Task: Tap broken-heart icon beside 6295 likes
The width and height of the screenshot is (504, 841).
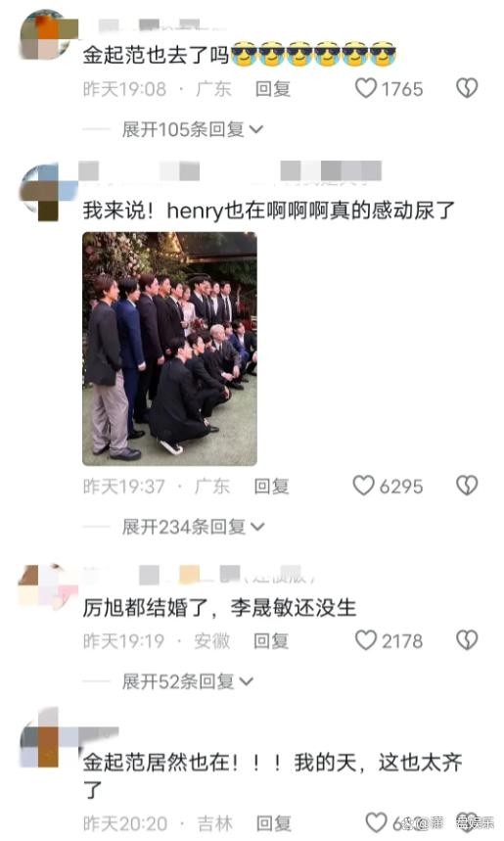Action: (x=467, y=486)
